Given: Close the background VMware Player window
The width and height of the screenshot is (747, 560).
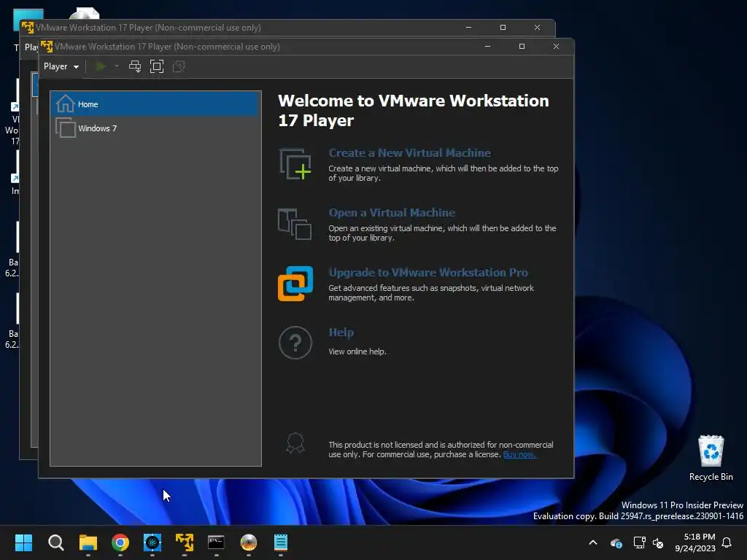Looking at the screenshot, I should [537, 27].
